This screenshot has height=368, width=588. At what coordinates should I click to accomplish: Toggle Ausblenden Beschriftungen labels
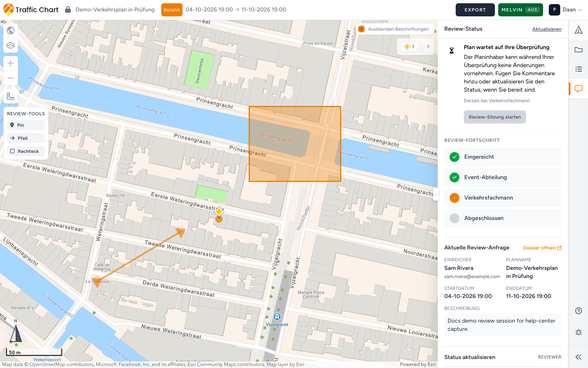pyautogui.click(x=394, y=29)
